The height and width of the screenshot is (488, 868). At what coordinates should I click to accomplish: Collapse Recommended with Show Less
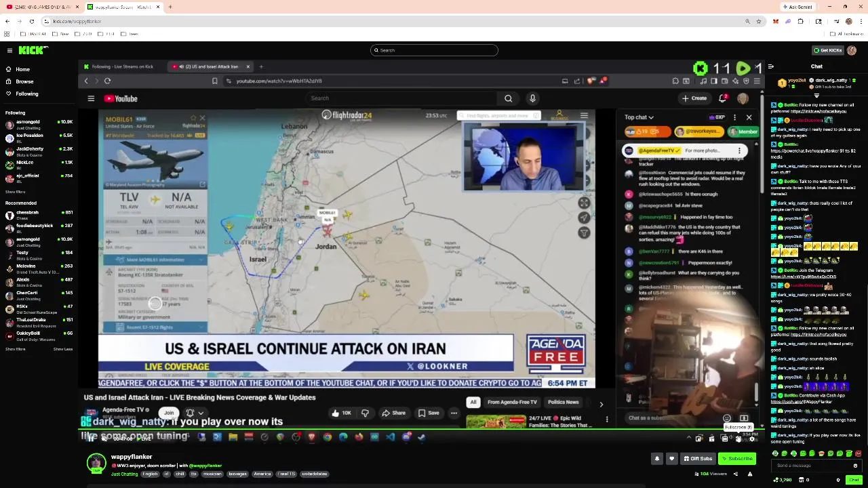pos(63,349)
